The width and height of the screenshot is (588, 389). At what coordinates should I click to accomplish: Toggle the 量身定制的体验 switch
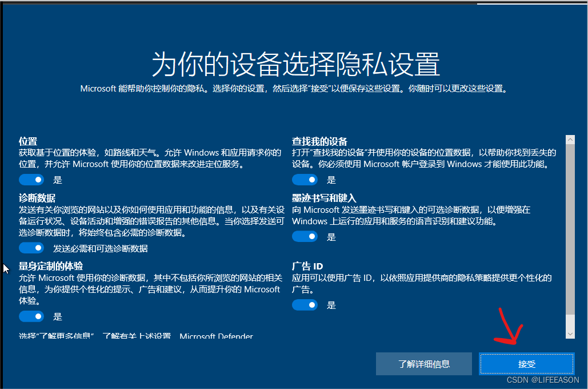[31, 316]
